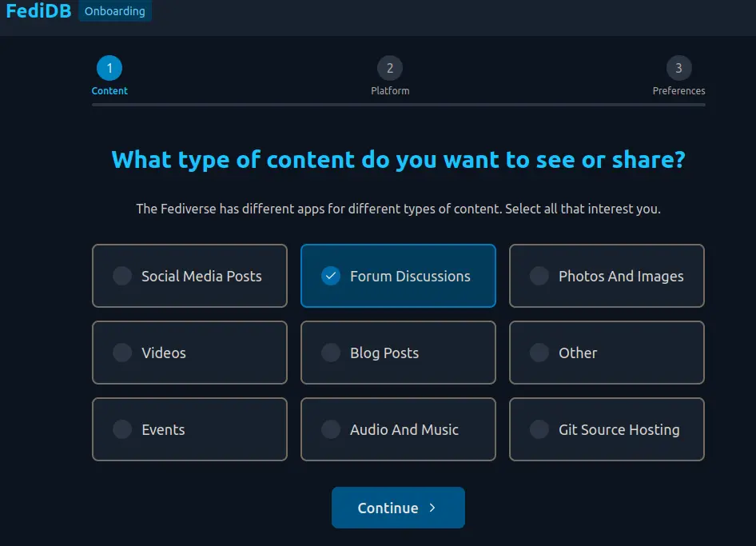Viewport: 756px width, 546px height.
Task: Select step 1 Content circle
Action: click(109, 68)
